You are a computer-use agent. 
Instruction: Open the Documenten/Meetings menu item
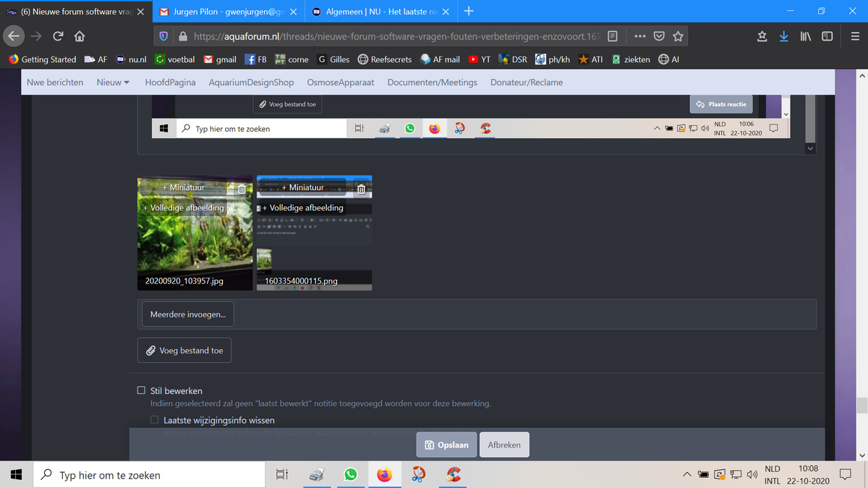click(x=432, y=82)
